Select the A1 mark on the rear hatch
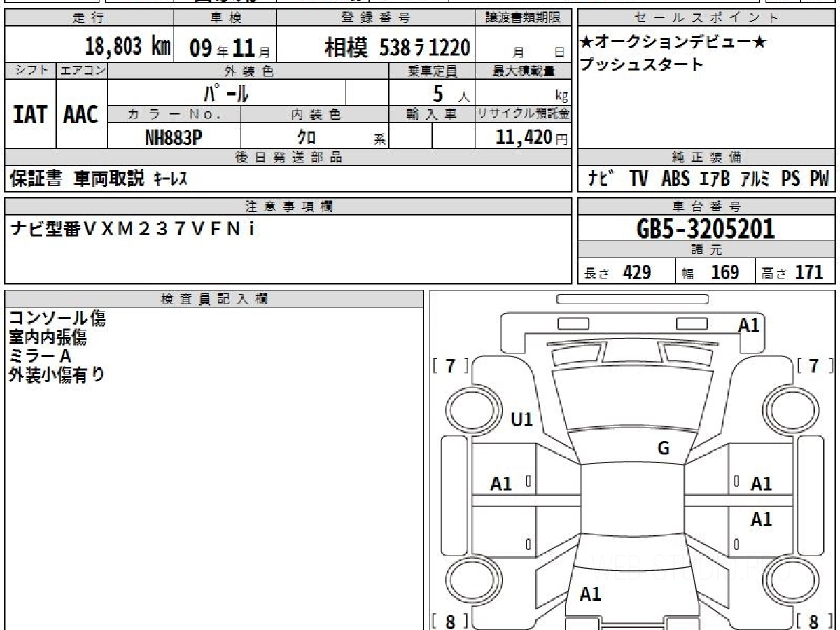Screen dimensions: 840x630 (x=590, y=594)
